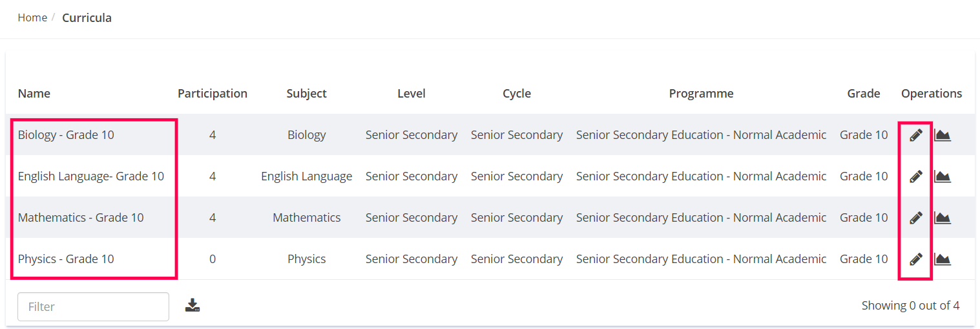The width and height of the screenshot is (980, 329).
Task: Click the Subject column header
Action: (306, 94)
